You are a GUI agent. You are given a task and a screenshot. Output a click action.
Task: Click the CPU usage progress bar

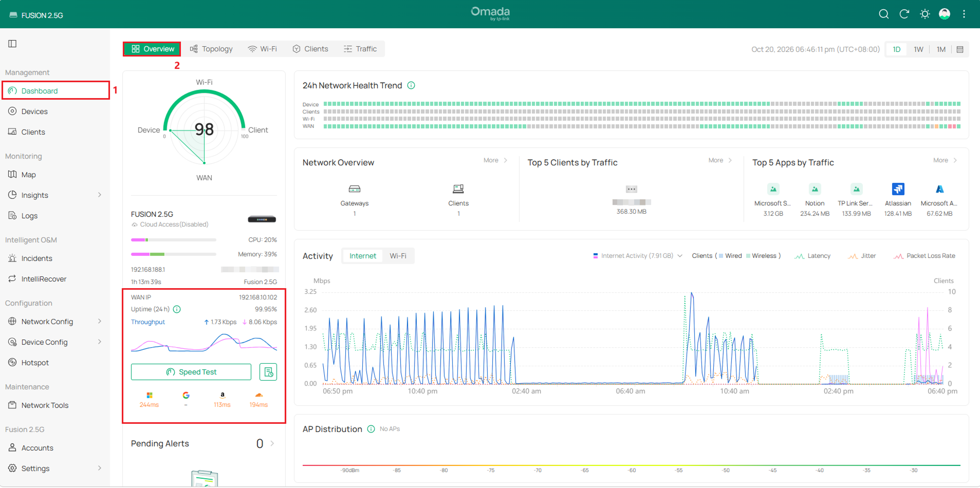tap(173, 240)
